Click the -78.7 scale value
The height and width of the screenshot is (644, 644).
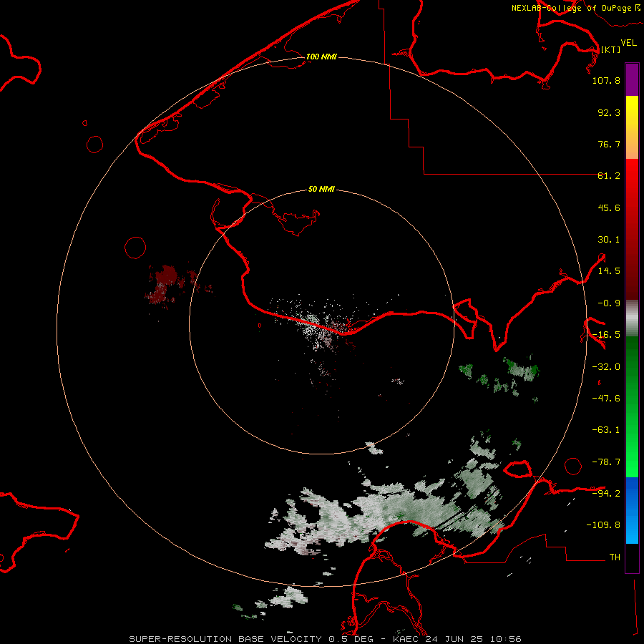[606, 462]
